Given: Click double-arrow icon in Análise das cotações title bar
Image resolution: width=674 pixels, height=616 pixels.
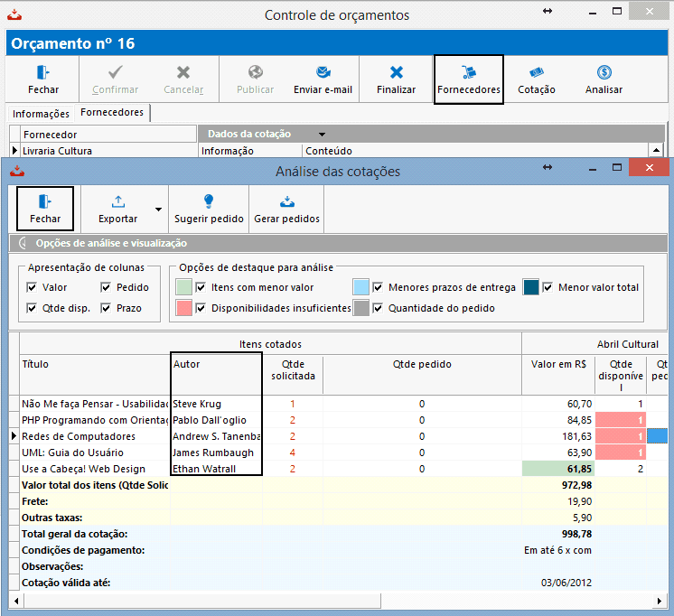Looking at the screenshot, I should click(548, 167).
